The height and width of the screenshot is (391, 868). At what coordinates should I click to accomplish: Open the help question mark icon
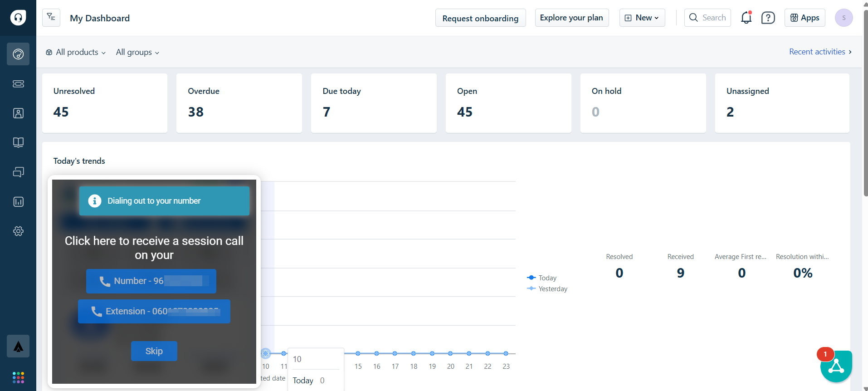768,18
